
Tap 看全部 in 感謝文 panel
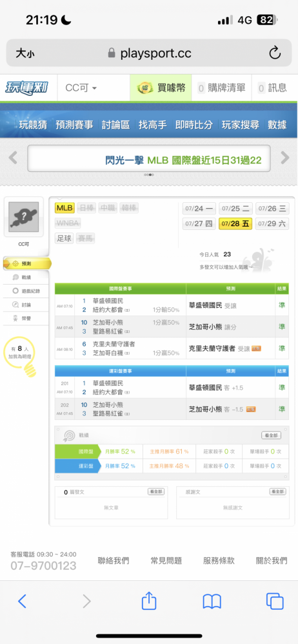277,491
